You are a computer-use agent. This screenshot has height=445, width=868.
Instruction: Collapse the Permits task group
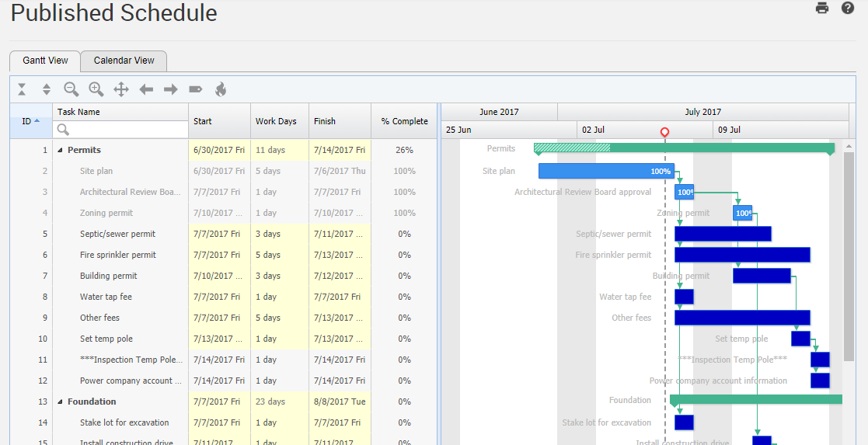coord(61,151)
